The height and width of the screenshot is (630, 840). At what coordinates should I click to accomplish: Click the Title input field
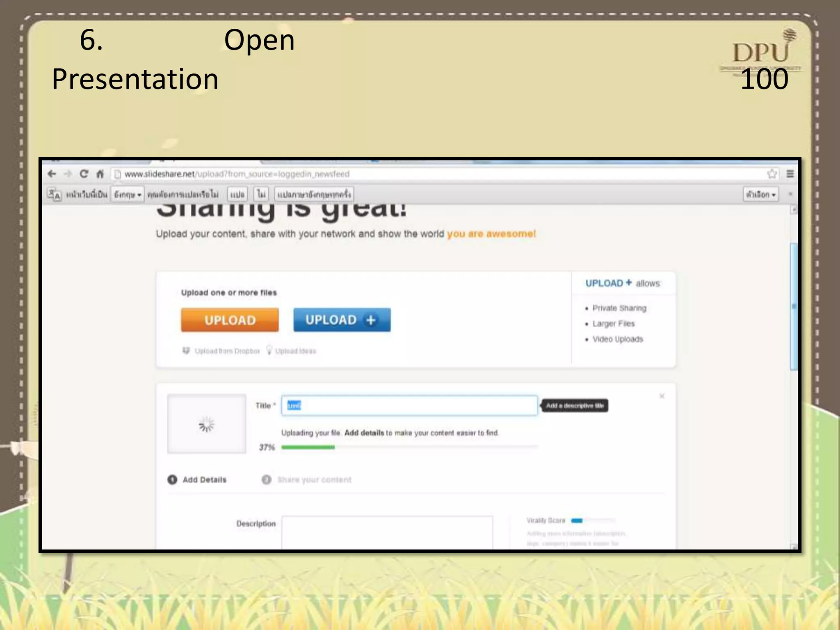click(409, 406)
